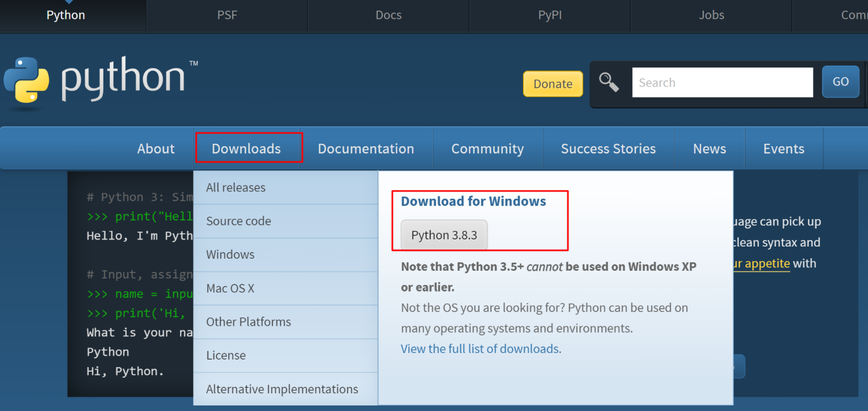
Task: Click the magnifying glass search icon
Action: (609, 82)
